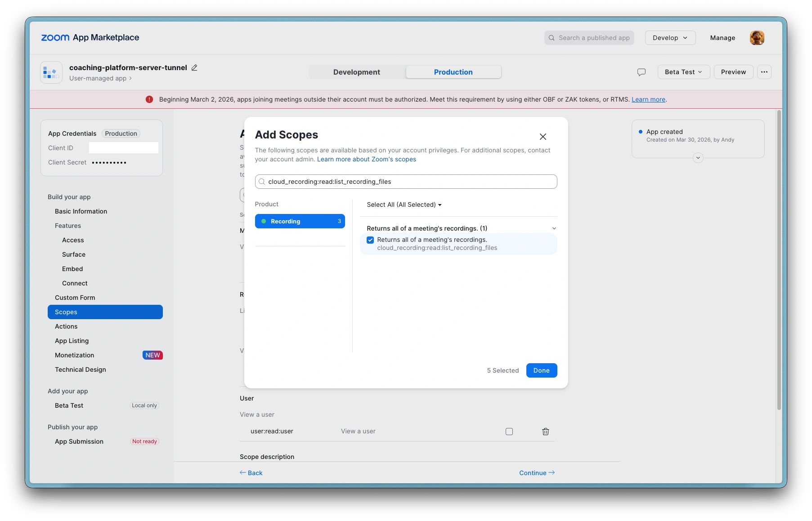Open the feedback chat bubble icon
Viewport: 812px width, 521px height.
click(x=642, y=72)
